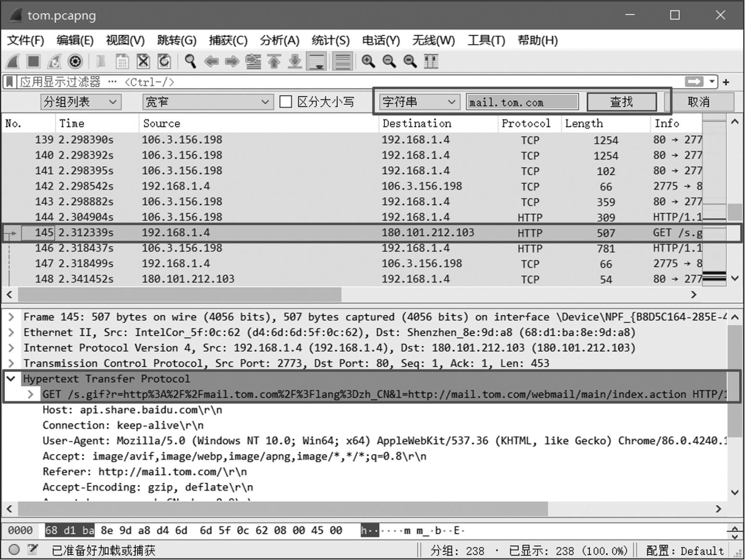Go to the next packet arrow icon

(232, 62)
